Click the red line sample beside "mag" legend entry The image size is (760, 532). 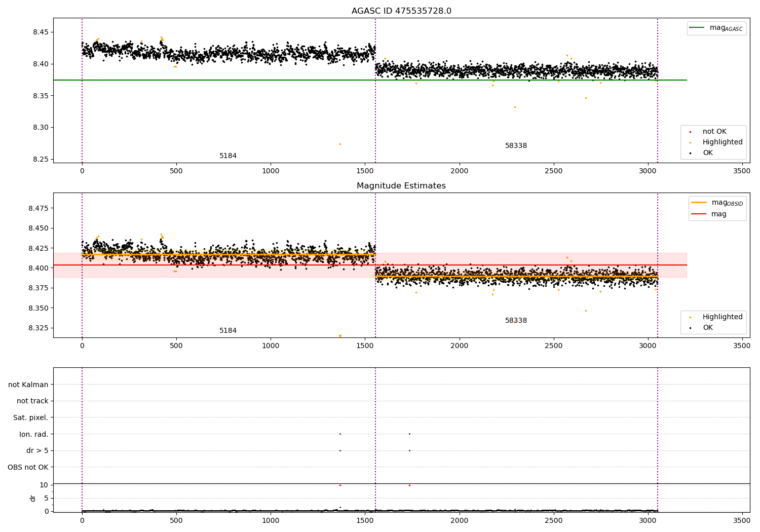[699, 214]
